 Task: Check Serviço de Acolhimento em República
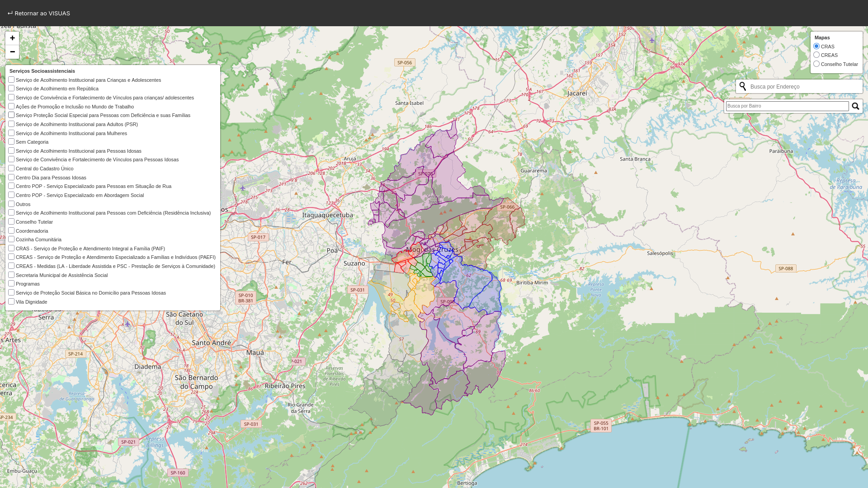11,88
